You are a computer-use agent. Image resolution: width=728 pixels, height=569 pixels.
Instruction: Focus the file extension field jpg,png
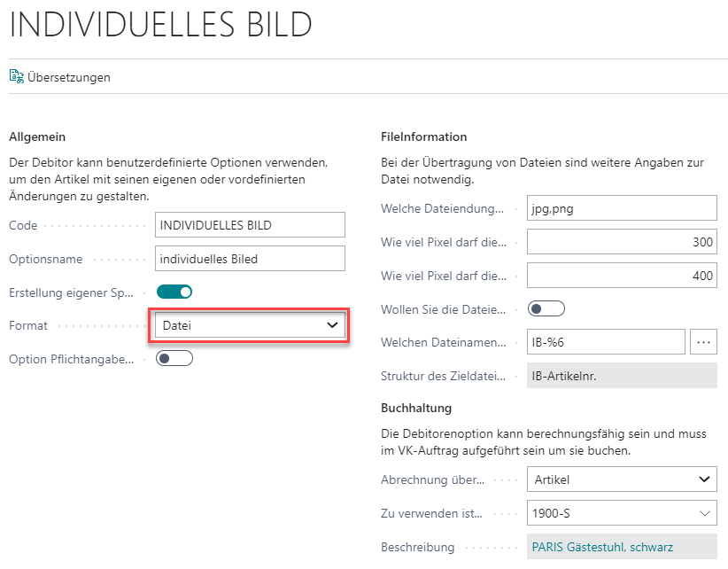point(622,208)
